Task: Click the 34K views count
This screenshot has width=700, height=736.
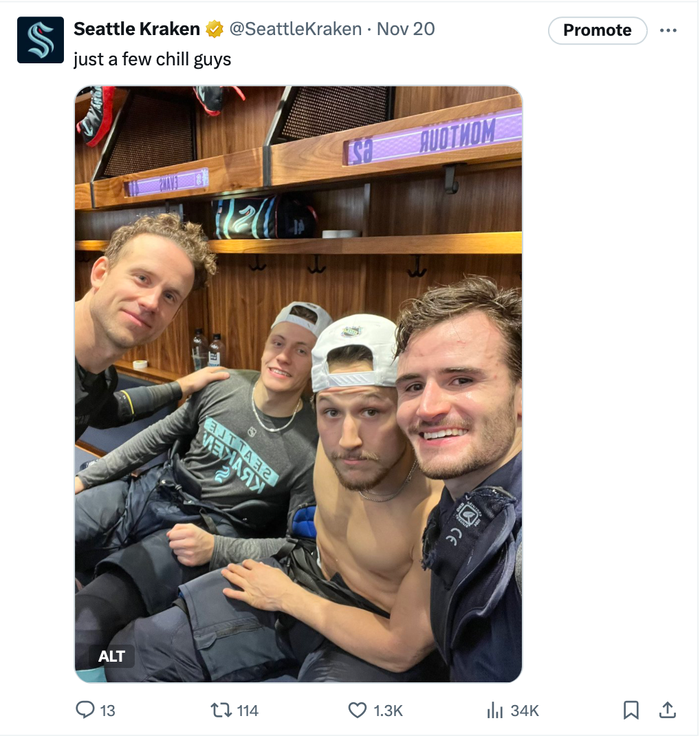Action: [525, 711]
